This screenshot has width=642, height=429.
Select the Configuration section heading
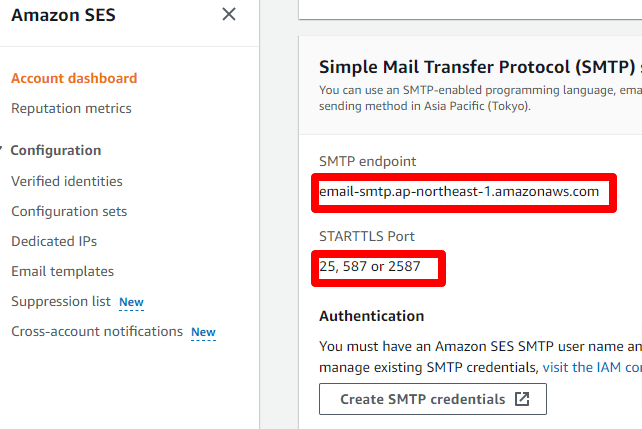56,150
